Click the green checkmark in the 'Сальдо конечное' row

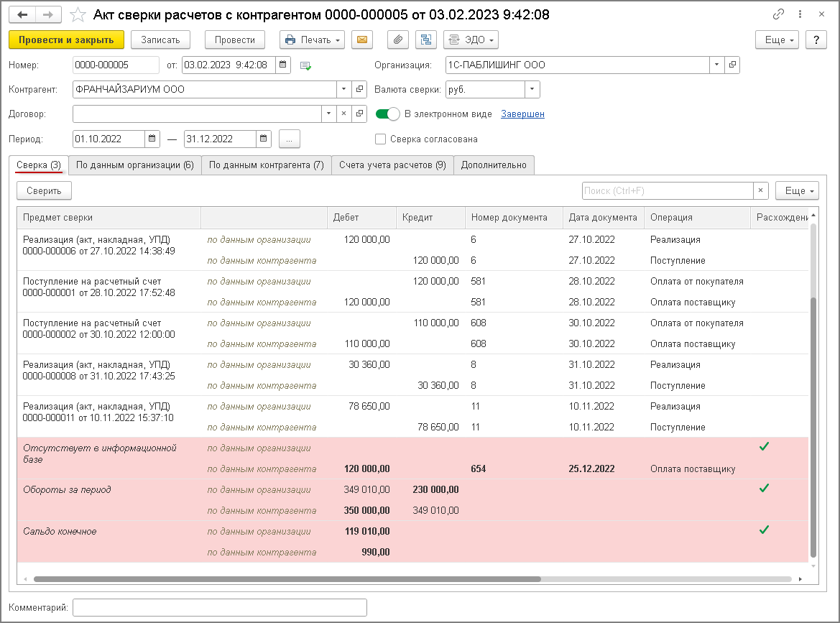(x=764, y=530)
